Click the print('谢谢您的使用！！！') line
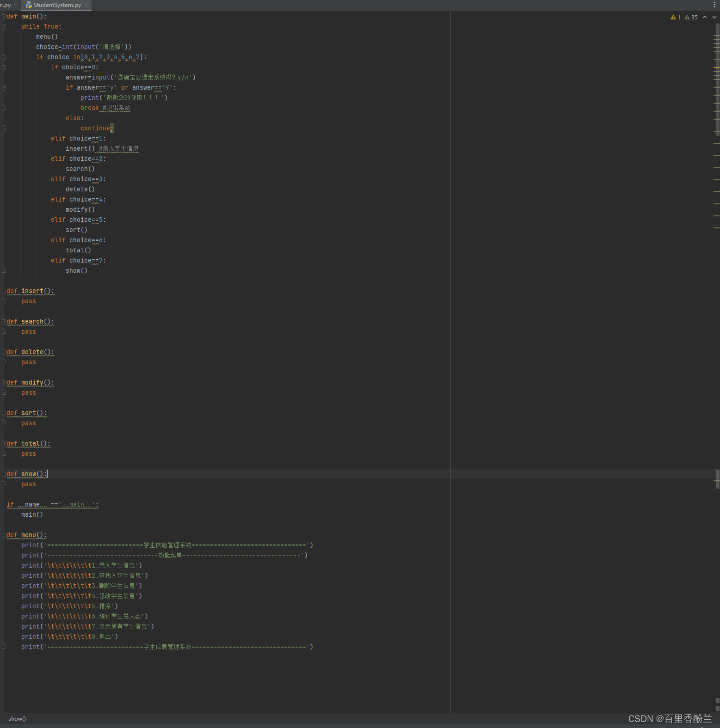 [x=124, y=98]
